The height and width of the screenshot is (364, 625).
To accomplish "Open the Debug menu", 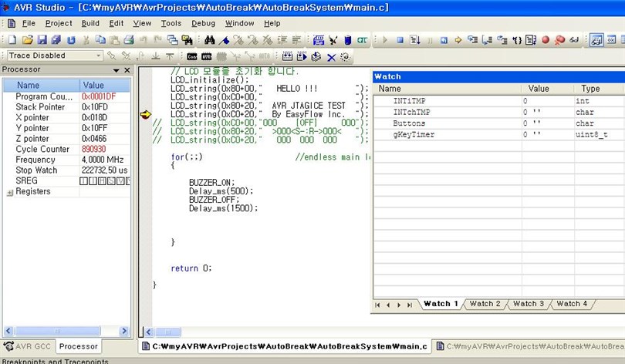I will [203, 23].
